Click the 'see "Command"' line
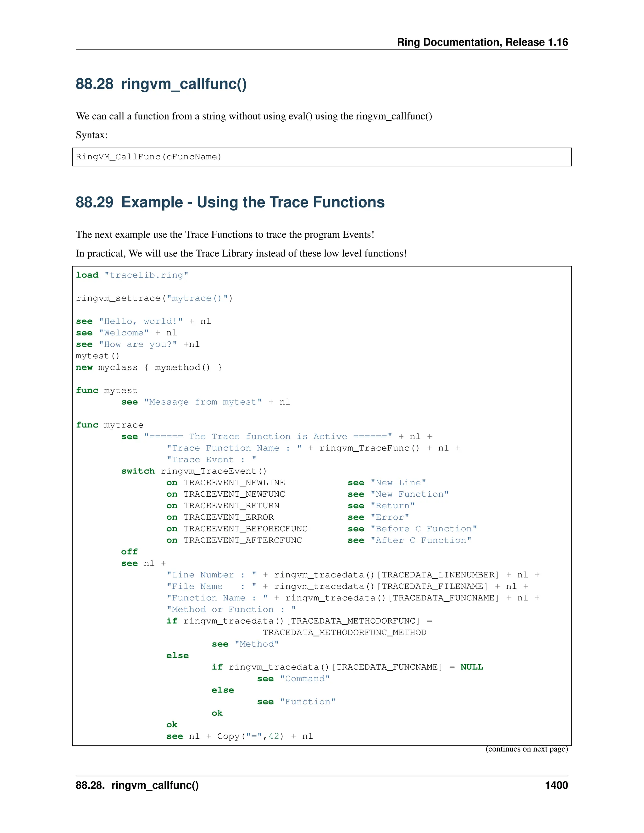This screenshot has width=644, height=833. (x=293, y=679)
